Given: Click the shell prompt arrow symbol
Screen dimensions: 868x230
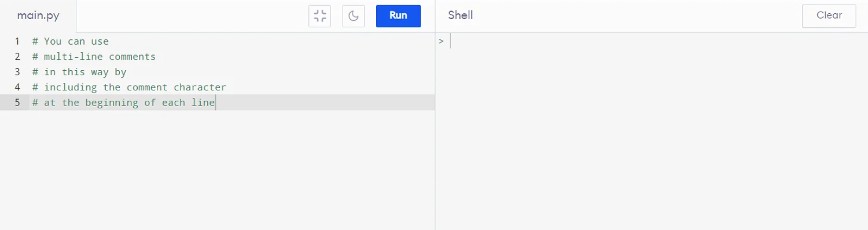Looking at the screenshot, I should click(441, 41).
